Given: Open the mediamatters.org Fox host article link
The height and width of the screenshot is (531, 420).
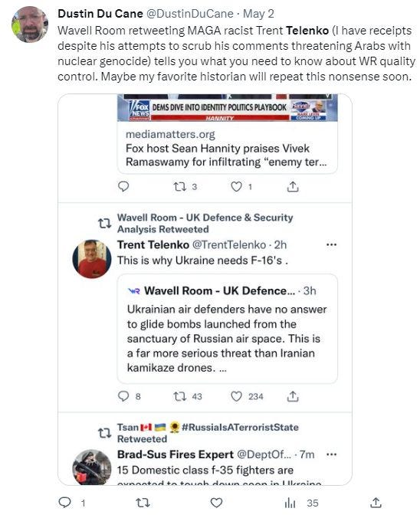Looking at the screenshot, I should coord(228,148).
